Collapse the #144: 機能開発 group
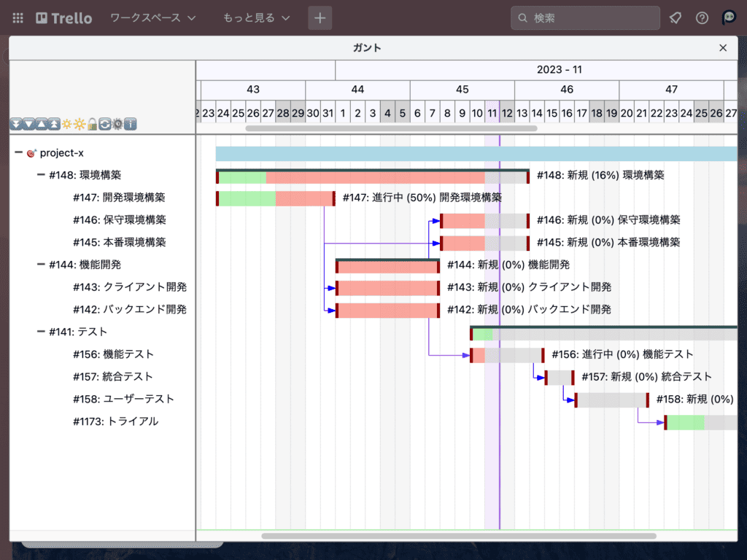 (41, 265)
